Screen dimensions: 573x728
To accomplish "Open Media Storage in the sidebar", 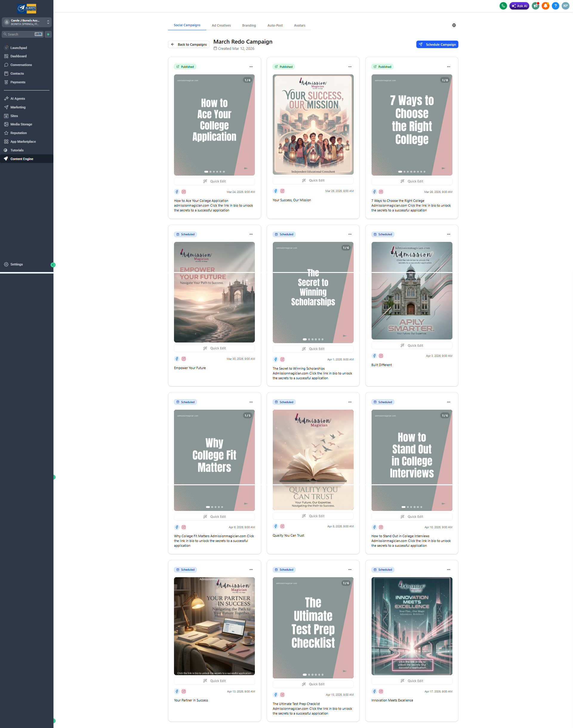I will pos(21,124).
